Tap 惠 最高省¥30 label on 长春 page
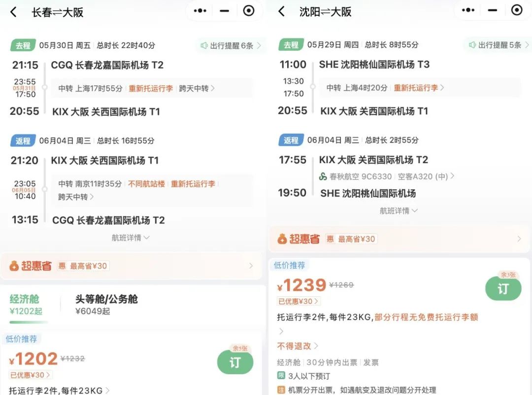The image size is (532, 395). (83, 266)
